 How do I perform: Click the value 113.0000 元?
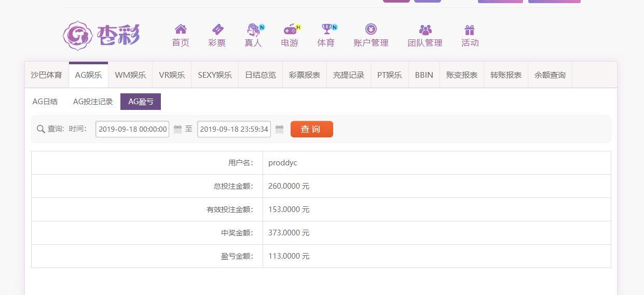coord(289,256)
